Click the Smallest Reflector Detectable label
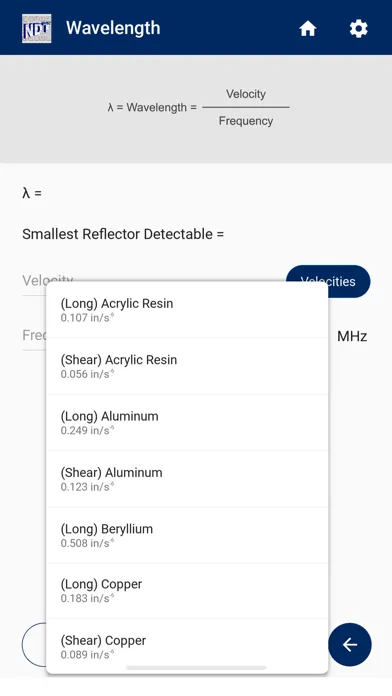Screen dimensions: 392x696 click(x=123, y=234)
